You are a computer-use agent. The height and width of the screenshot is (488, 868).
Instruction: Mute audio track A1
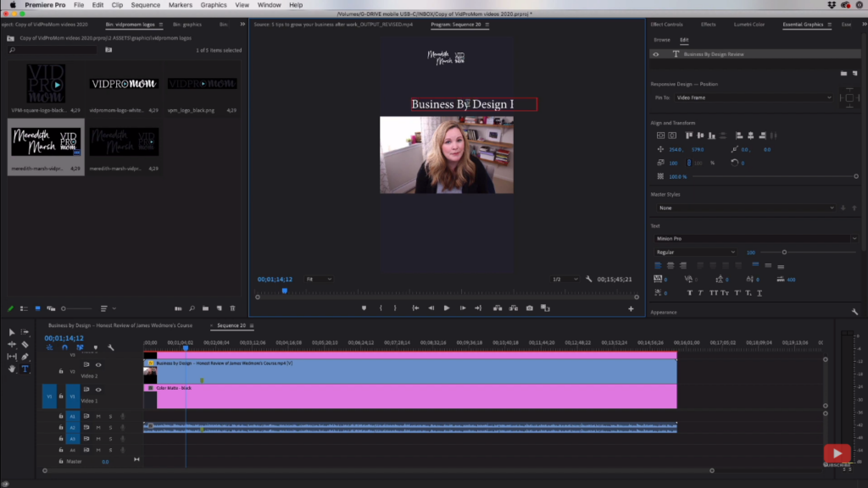(x=98, y=417)
